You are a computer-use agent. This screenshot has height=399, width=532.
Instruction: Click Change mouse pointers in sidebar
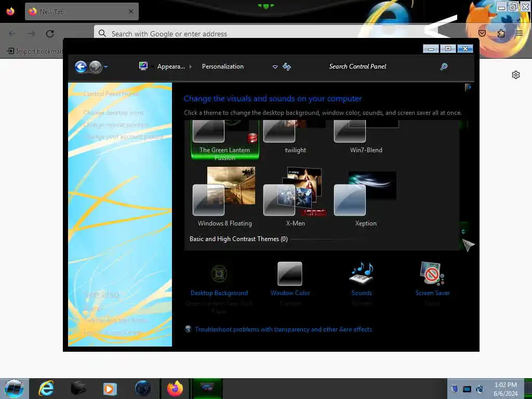tap(115, 125)
